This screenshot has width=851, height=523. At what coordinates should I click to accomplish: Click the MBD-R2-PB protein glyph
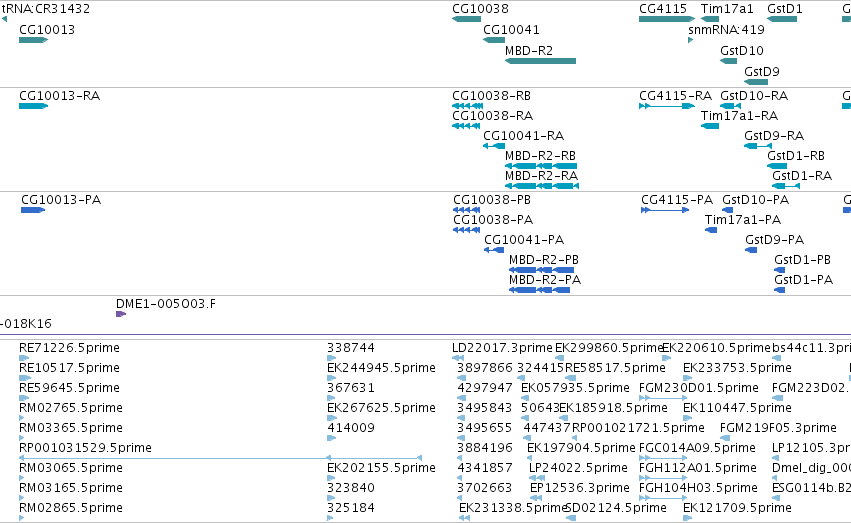(x=541, y=270)
